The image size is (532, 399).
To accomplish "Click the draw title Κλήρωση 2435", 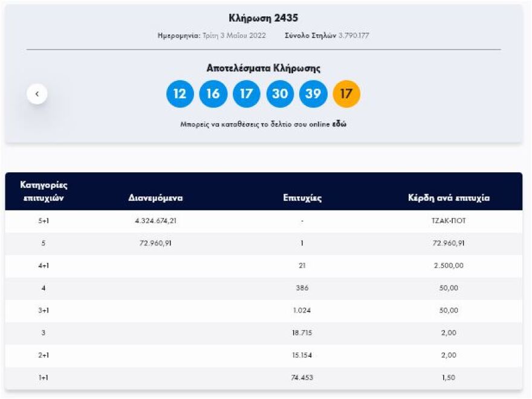I will point(265,18).
